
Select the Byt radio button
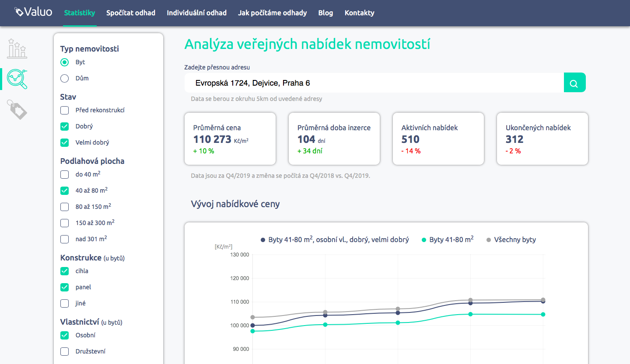[x=65, y=62]
